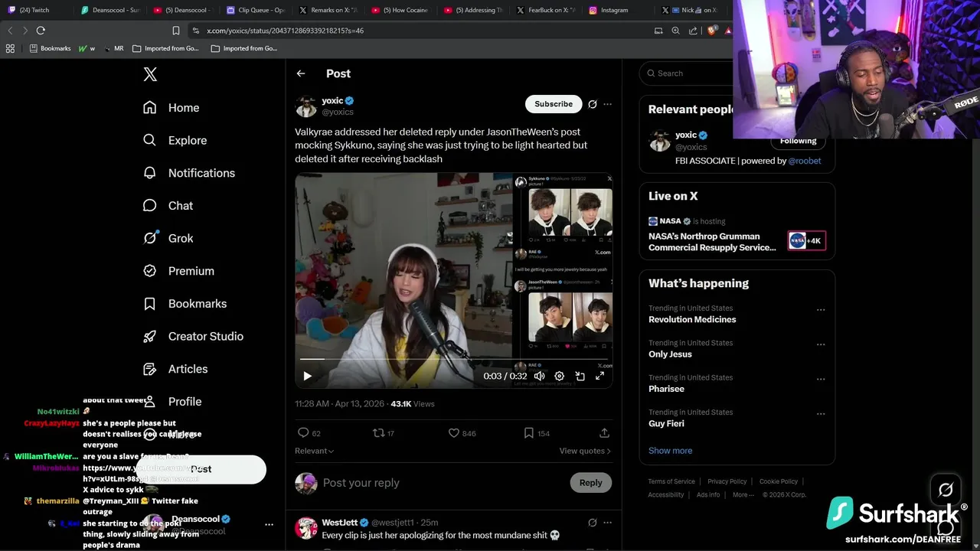Open video settings gear

pyautogui.click(x=559, y=376)
